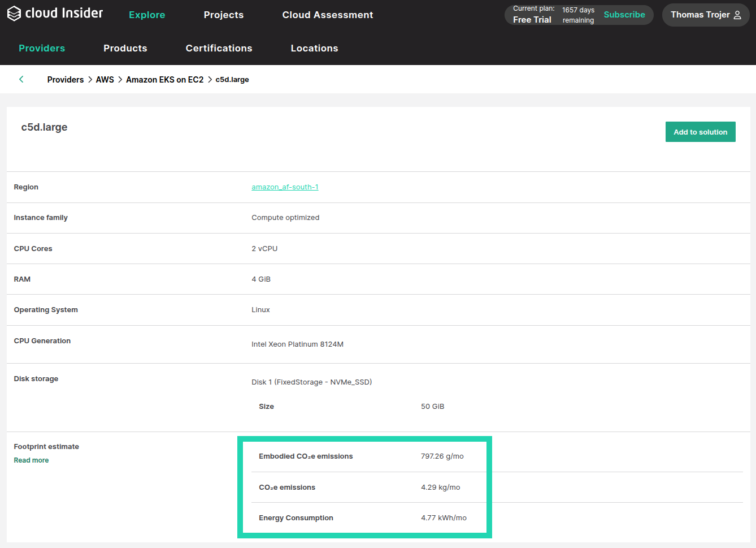This screenshot has height=548, width=756.
Task: Click the 4.29 kg/mo value
Action: coord(441,487)
